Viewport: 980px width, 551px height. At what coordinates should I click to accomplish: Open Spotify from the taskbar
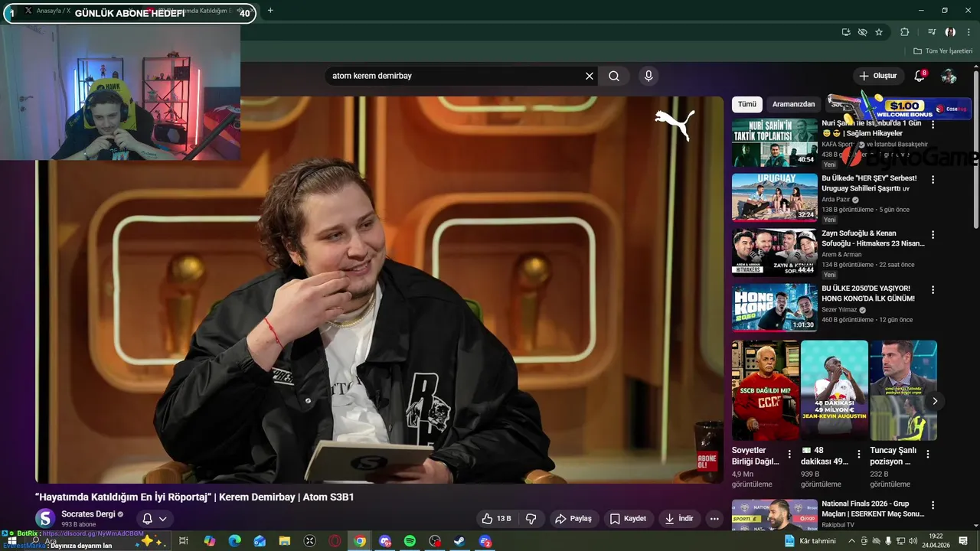tap(410, 541)
